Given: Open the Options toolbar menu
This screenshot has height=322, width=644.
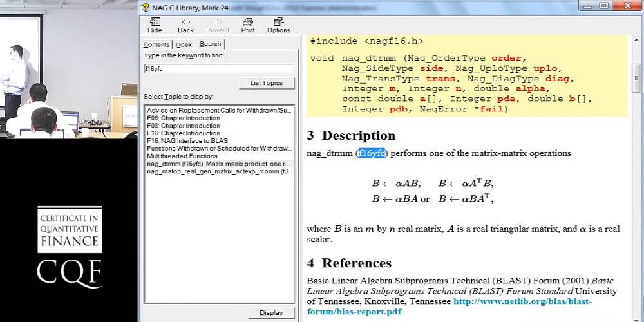Looking at the screenshot, I should [x=278, y=26].
